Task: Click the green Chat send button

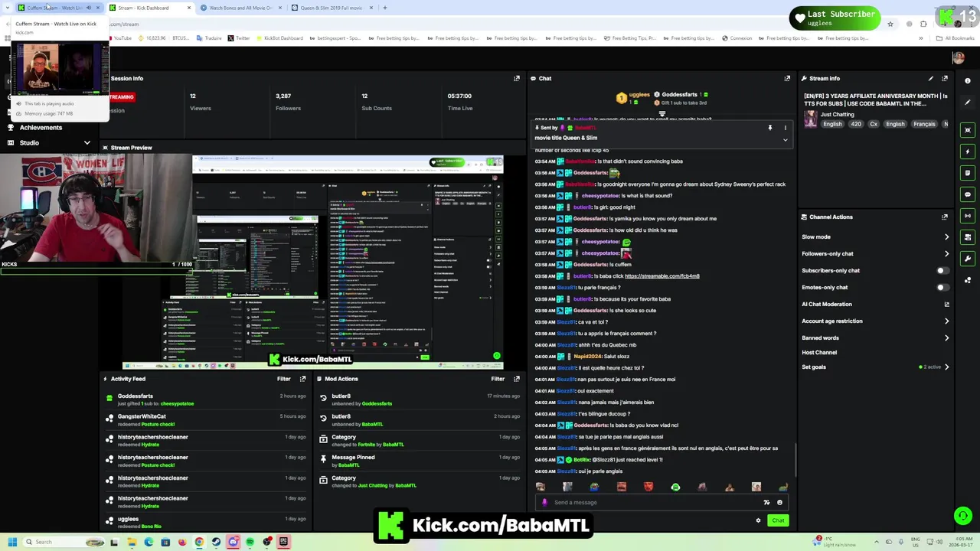Action: (x=778, y=520)
